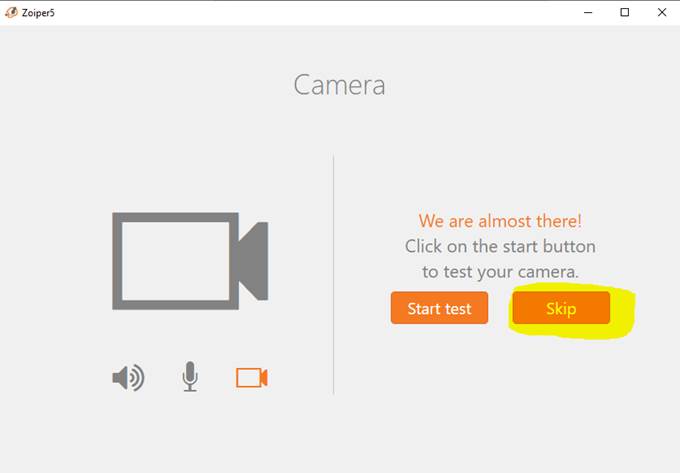Click the orange camera step icon

click(x=252, y=378)
